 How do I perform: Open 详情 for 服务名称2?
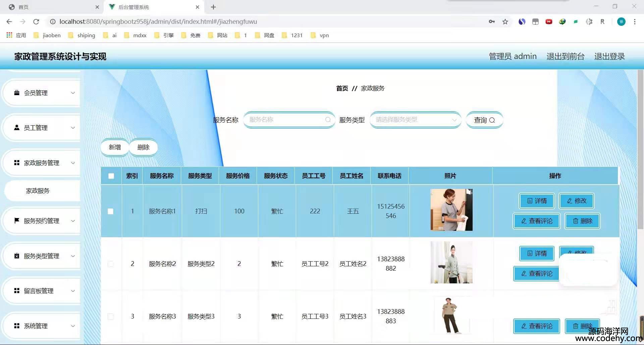[537, 254]
